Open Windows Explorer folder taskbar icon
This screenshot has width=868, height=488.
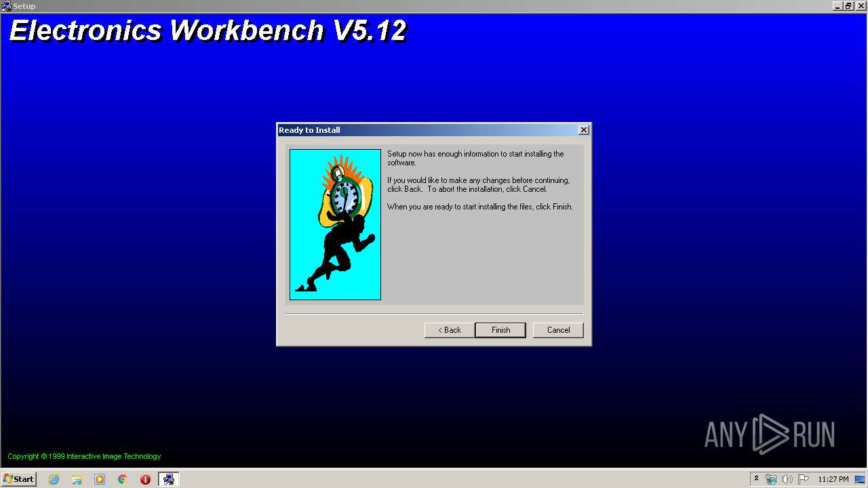[x=77, y=479]
